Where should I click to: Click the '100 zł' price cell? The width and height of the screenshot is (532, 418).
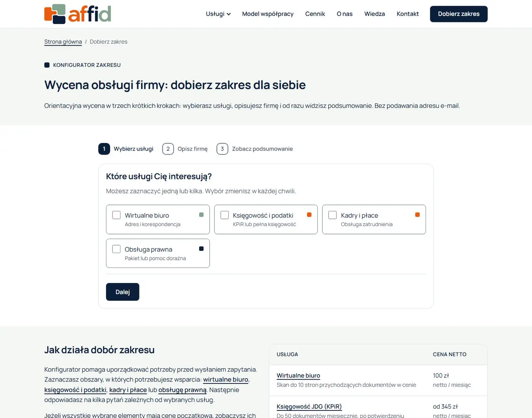point(441,375)
